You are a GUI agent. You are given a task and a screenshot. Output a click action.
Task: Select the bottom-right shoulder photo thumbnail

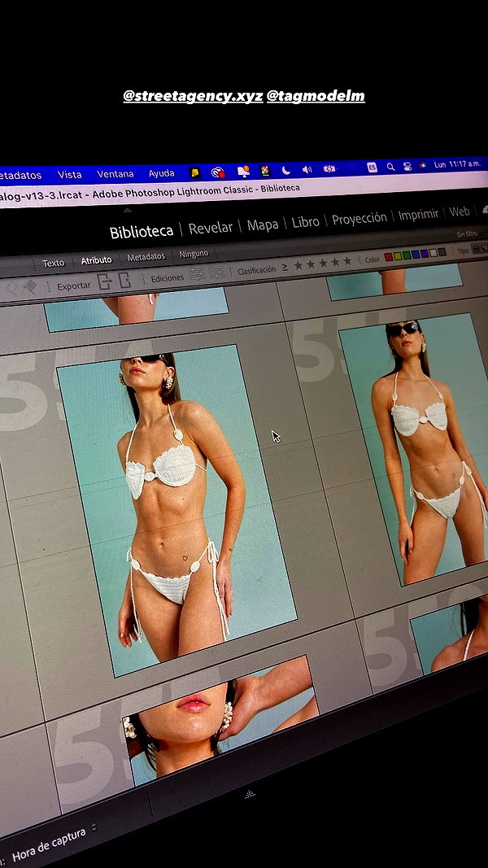(449, 636)
